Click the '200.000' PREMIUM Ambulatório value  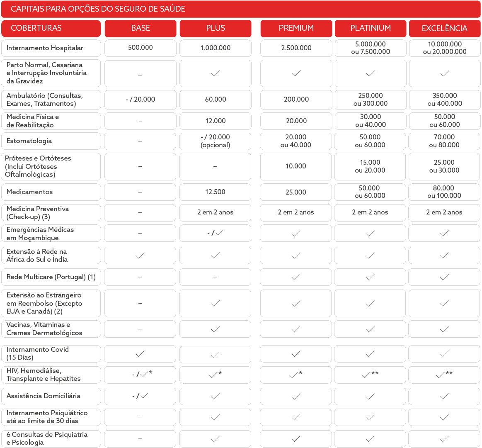[296, 100]
